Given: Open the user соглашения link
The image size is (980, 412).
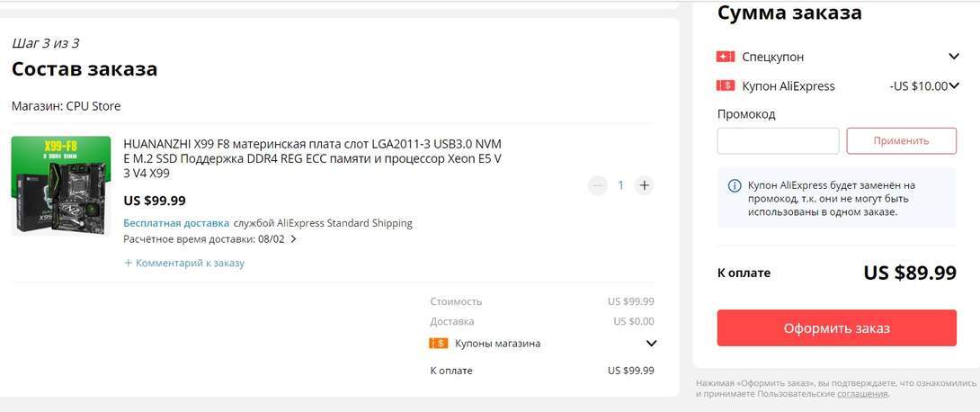Looking at the screenshot, I should click(861, 394).
